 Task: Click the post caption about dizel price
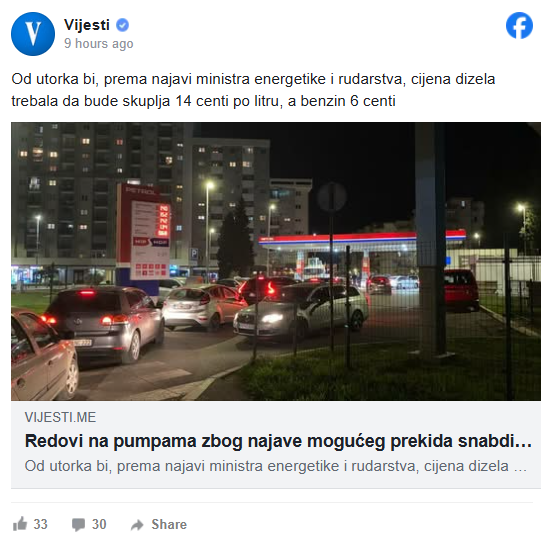(253, 90)
